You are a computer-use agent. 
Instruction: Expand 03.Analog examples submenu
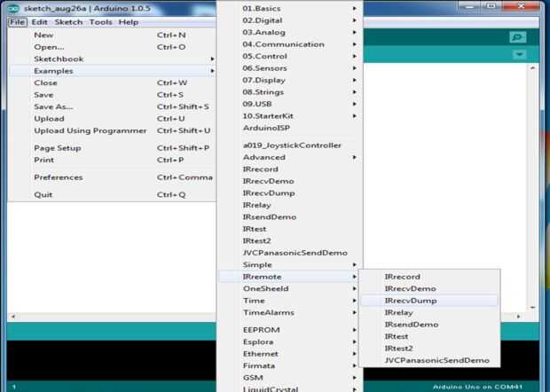[x=290, y=32]
